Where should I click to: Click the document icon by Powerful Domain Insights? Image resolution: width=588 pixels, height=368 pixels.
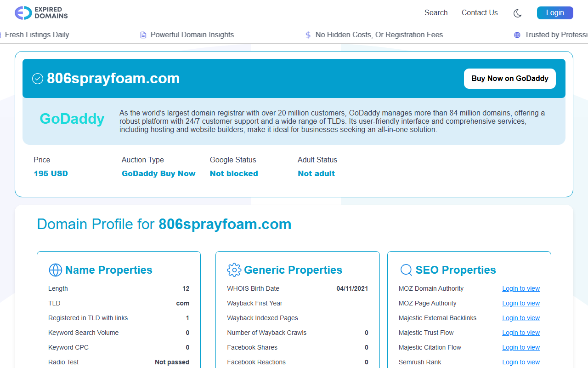click(143, 35)
